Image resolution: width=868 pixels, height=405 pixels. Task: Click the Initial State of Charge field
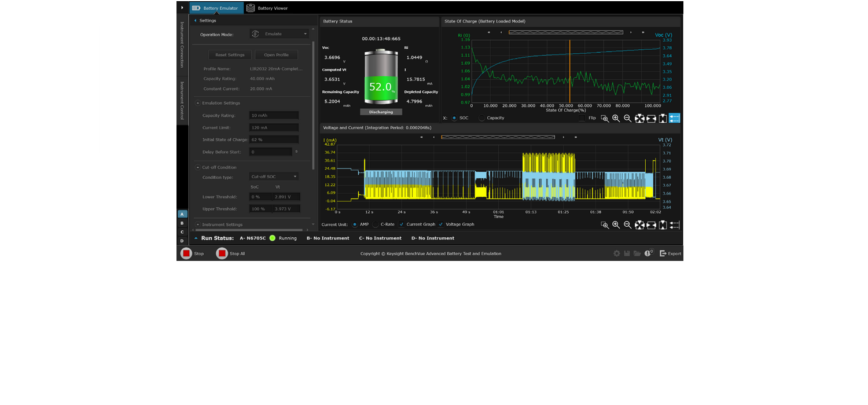coord(274,139)
